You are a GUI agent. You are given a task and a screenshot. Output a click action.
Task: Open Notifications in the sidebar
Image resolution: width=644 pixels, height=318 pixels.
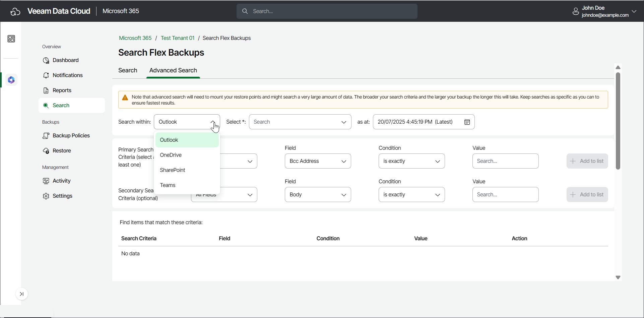click(x=72, y=75)
